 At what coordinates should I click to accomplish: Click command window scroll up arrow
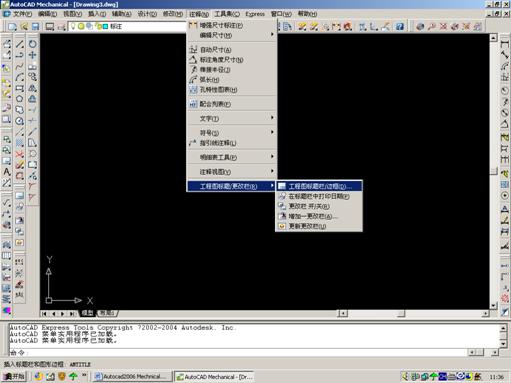(x=503, y=328)
